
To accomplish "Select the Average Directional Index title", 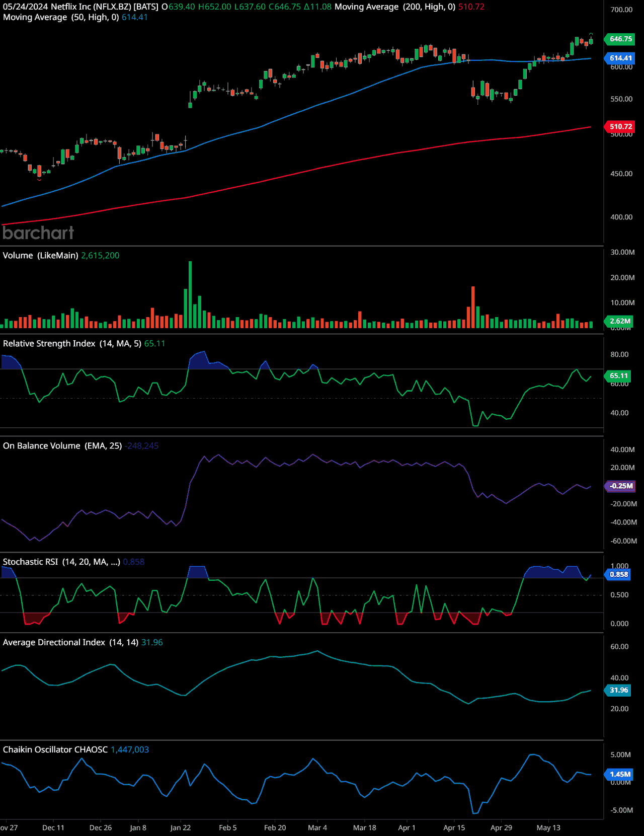I will tap(70, 642).
